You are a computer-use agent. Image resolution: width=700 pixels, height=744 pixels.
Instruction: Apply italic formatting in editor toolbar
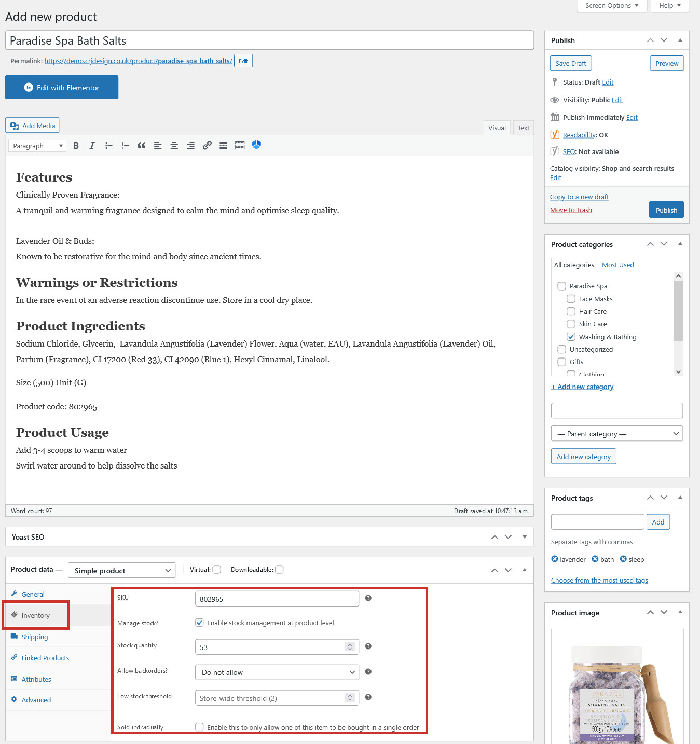click(92, 146)
